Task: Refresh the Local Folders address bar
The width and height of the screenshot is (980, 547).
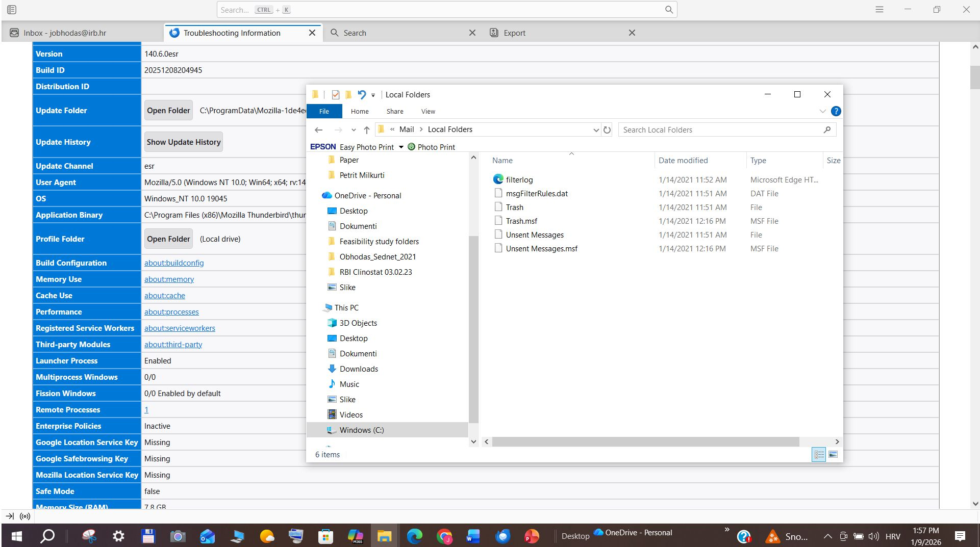Action: (607, 130)
